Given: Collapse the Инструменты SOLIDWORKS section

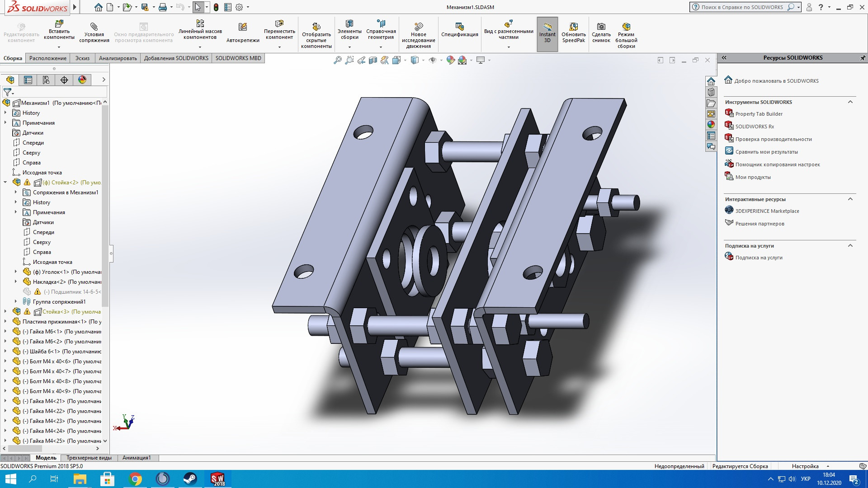Looking at the screenshot, I should [850, 102].
